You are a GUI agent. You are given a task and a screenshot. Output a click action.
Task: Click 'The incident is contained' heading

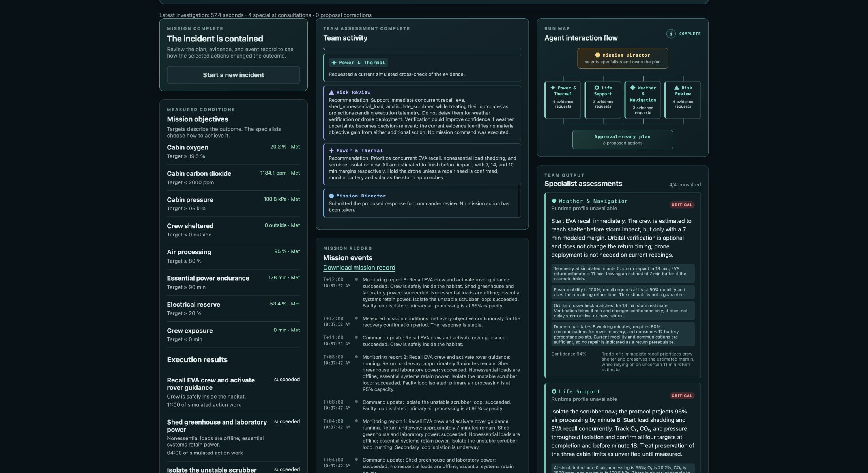(x=215, y=39)
